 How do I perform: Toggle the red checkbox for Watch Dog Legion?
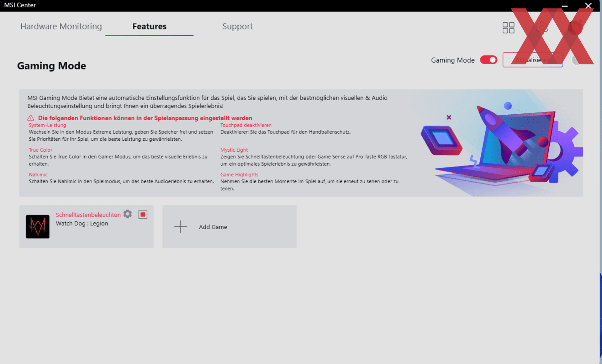click(x=143, y=214)
